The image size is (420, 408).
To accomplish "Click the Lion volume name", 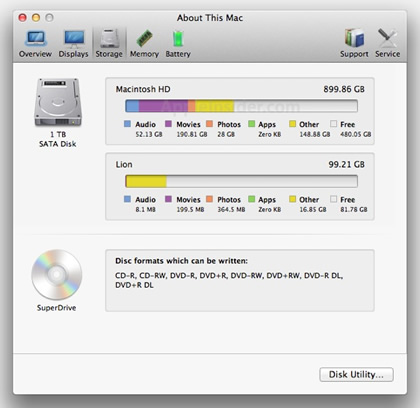I will click(124, 165).
